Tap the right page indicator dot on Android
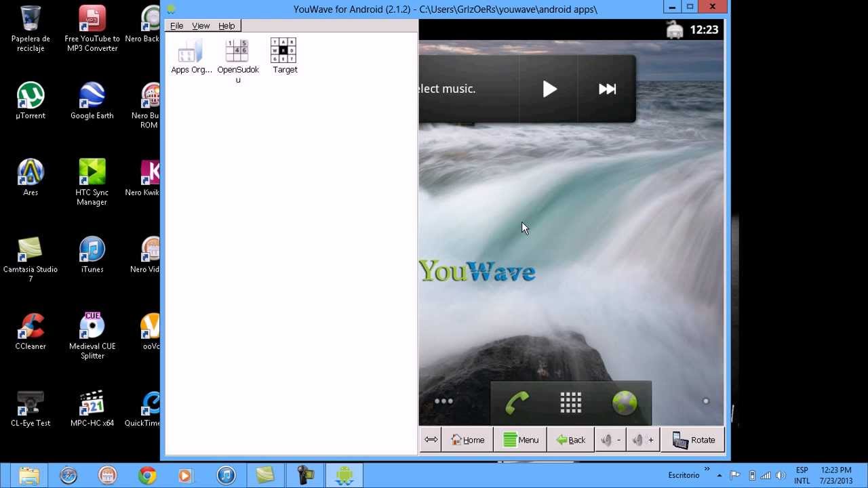868x488 pixels. 705,401
